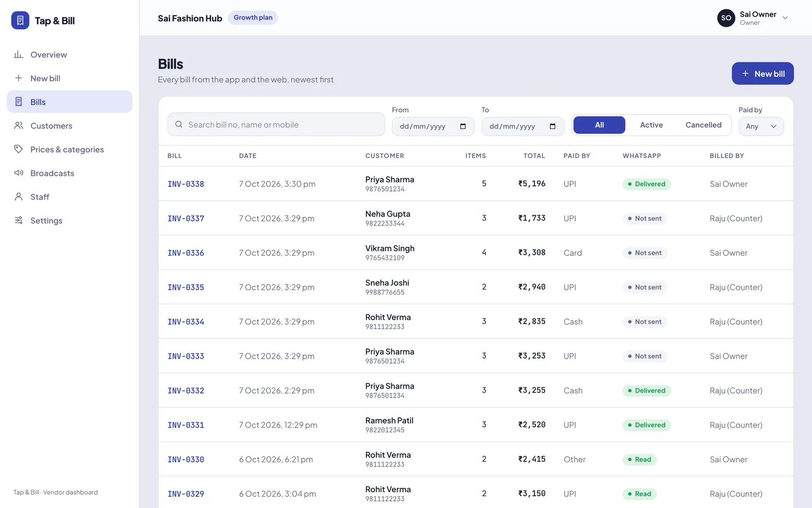Click the Delivered status badge for INV-0332

click(647, 391)
